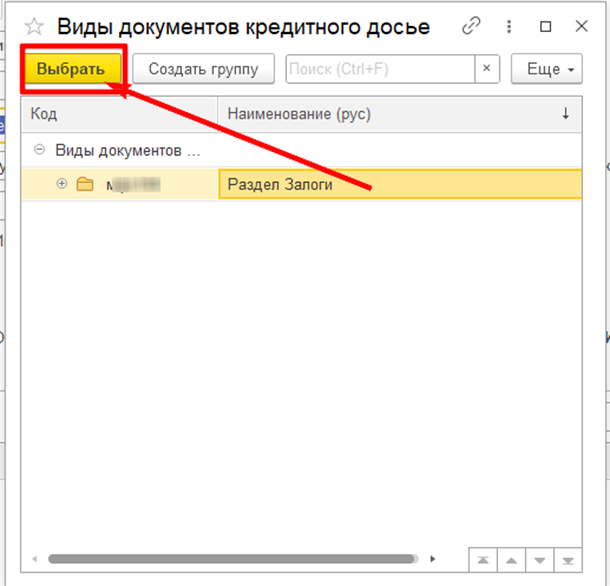Click Создать группу button
The image size is (610, 586).
(203, 69)
